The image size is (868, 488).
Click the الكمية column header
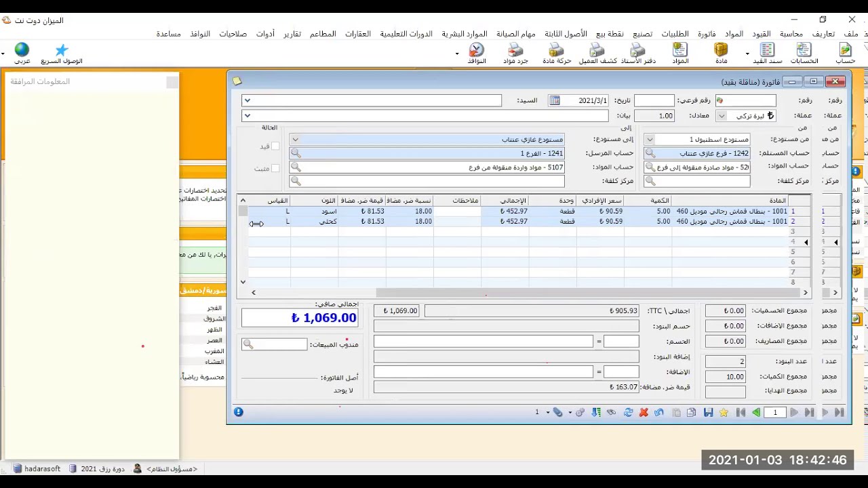[x=648, y=201]
